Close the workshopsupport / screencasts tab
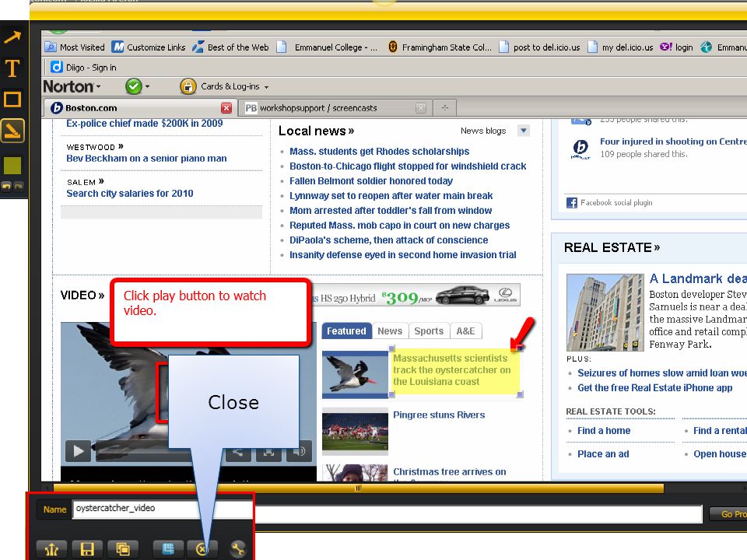 pyautogui.click(x=421, y=108)
